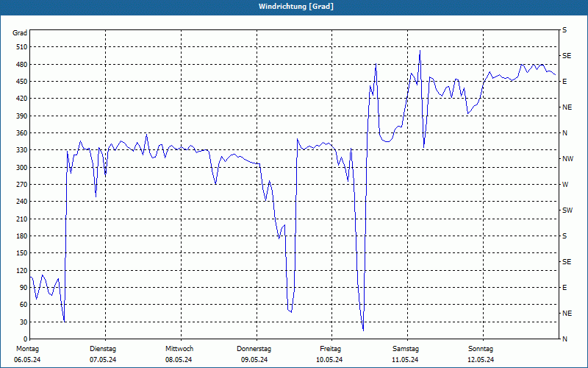Select the "450" y-axis value

[x=22, y=82]
